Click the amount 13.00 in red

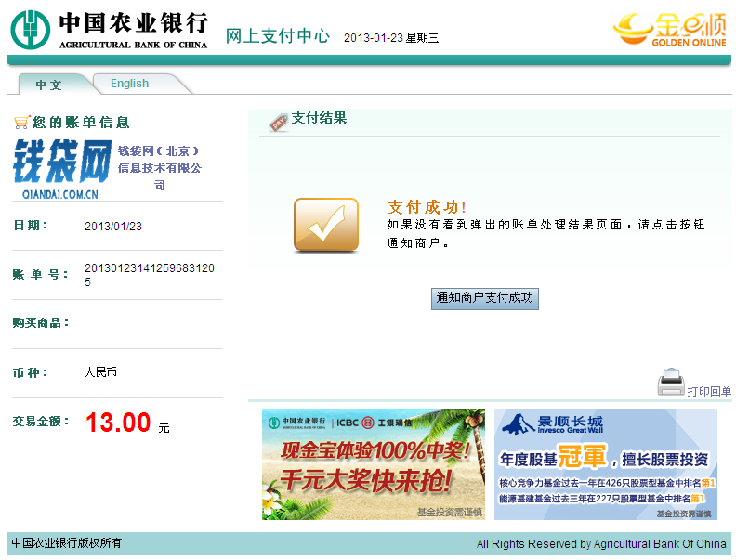[118, 423]
